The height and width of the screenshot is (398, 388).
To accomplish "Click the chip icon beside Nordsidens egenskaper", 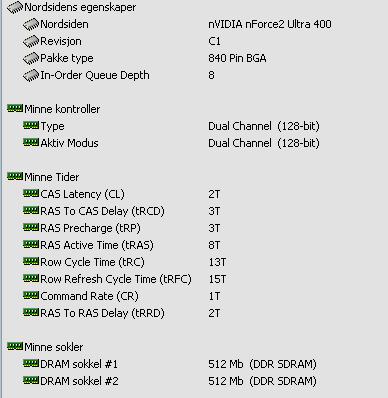I will (15, 7).
